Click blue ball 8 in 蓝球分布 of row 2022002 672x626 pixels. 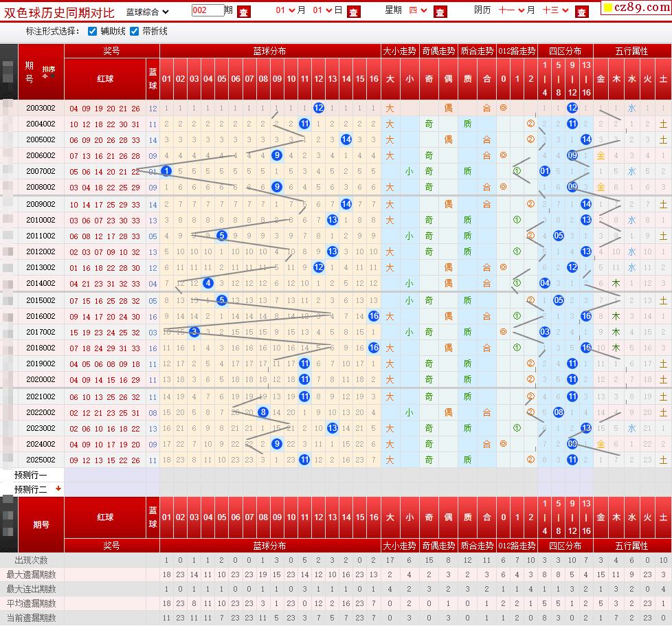pos(263,412)
